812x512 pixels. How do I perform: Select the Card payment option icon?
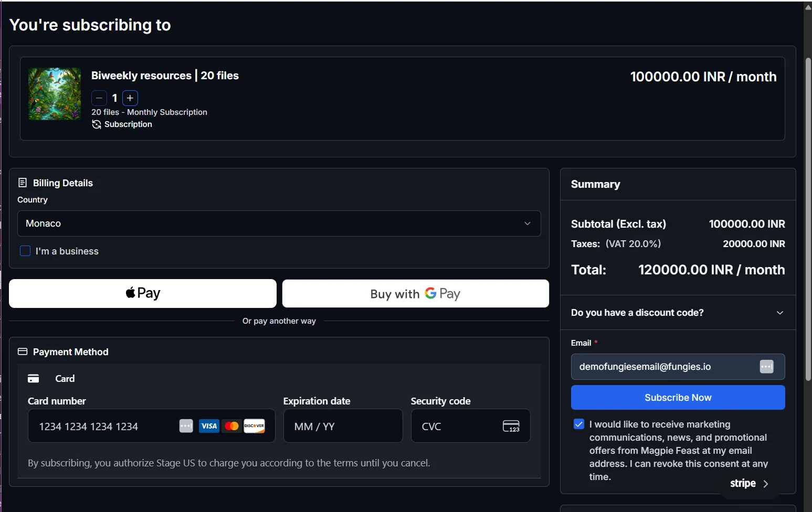(34, 379)
